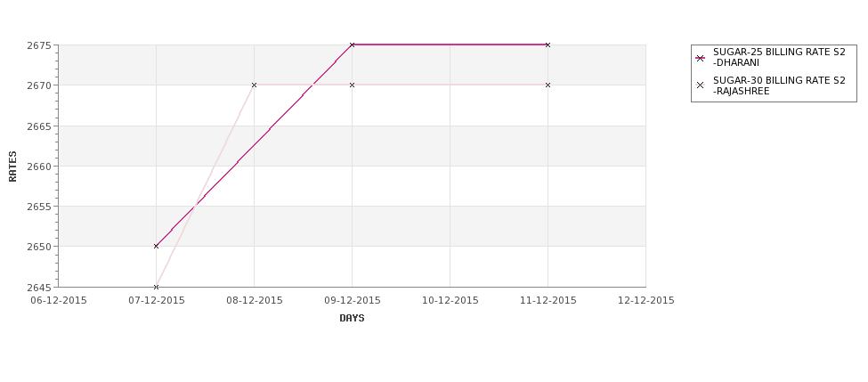Click the Dharani data marker at 07-12-2015

pos(156,247)
